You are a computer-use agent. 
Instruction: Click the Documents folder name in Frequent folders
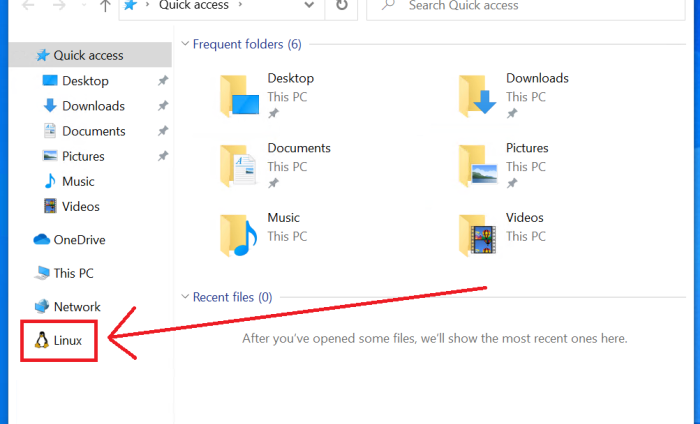click(299, 148)
